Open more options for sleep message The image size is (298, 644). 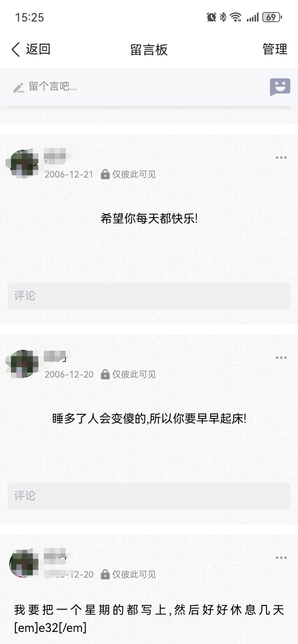281,358
